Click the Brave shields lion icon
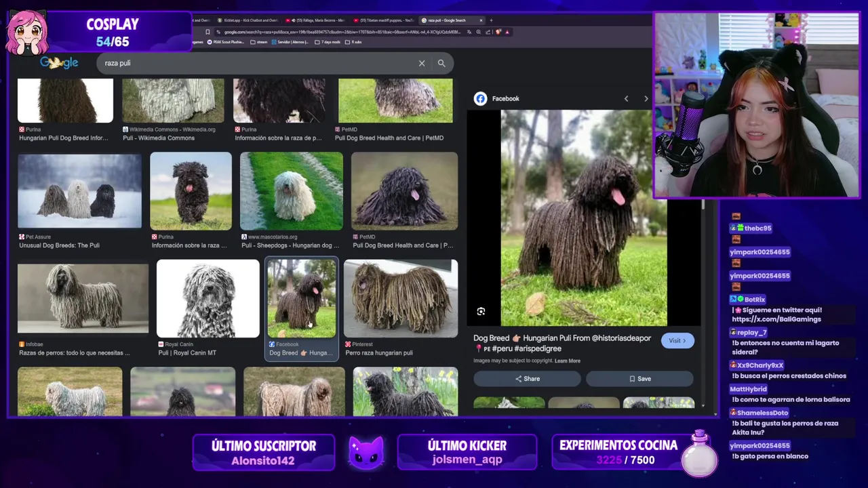 (x=498, y=32)
